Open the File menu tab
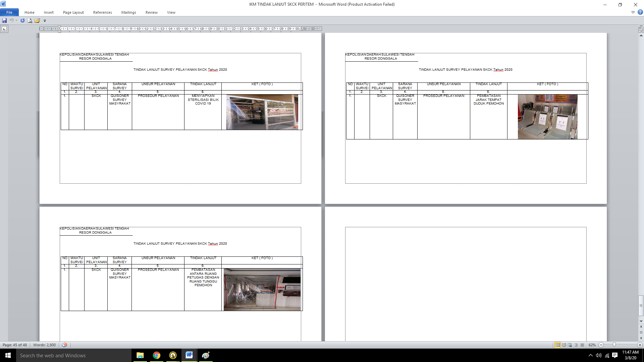 pyautogui.click(x=9, y=12)
